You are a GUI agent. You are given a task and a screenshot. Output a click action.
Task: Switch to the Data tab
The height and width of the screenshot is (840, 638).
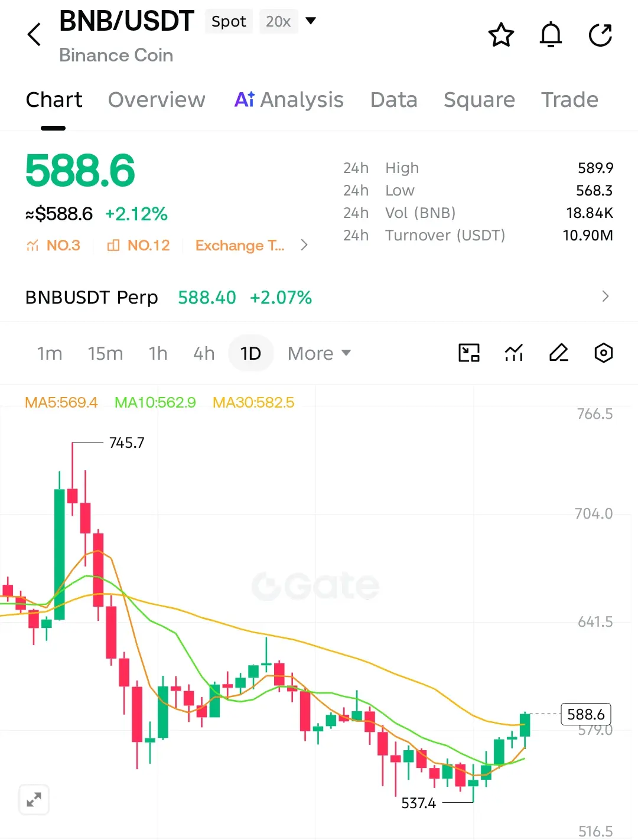tap(393, 100)
